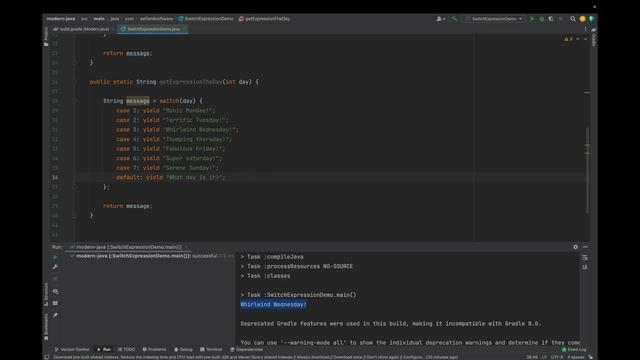Toggle soft-wrap icon in Run console
The height and width of the screenshot is (360, 640).
[585, 257]
